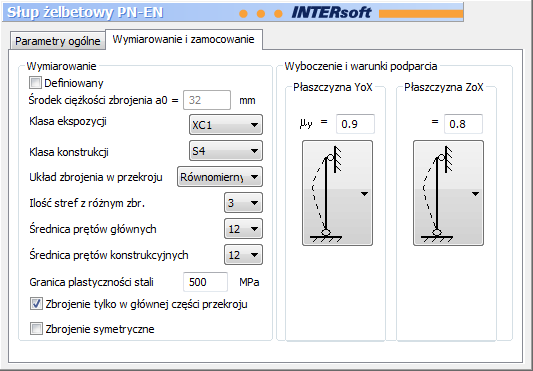Expand Układ zbrojenia w przekroju dropdown
This screenshot has height=371, width=533.
[220, 177]
